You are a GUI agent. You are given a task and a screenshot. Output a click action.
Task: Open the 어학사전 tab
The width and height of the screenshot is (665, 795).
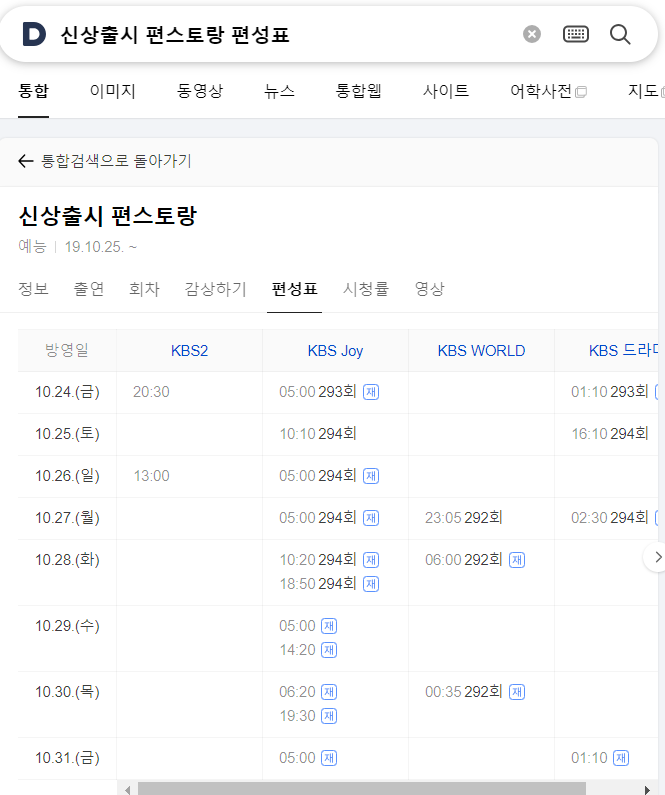pos(548,91)
